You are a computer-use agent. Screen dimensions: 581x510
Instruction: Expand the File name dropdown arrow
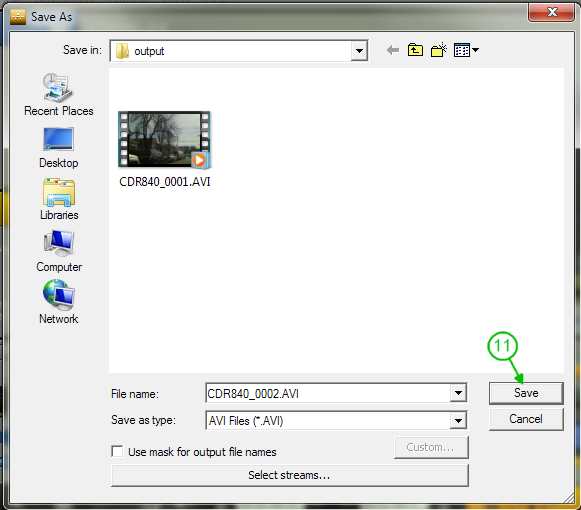458,393
